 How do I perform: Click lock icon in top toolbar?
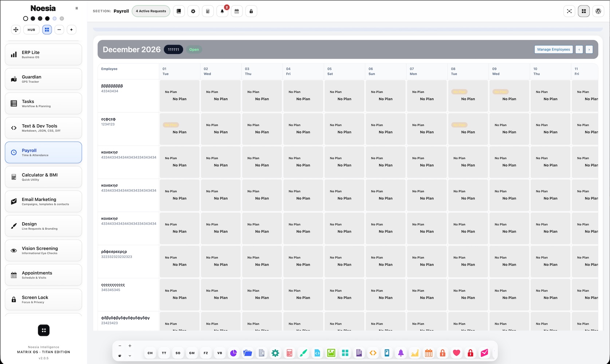click(251, 11)
